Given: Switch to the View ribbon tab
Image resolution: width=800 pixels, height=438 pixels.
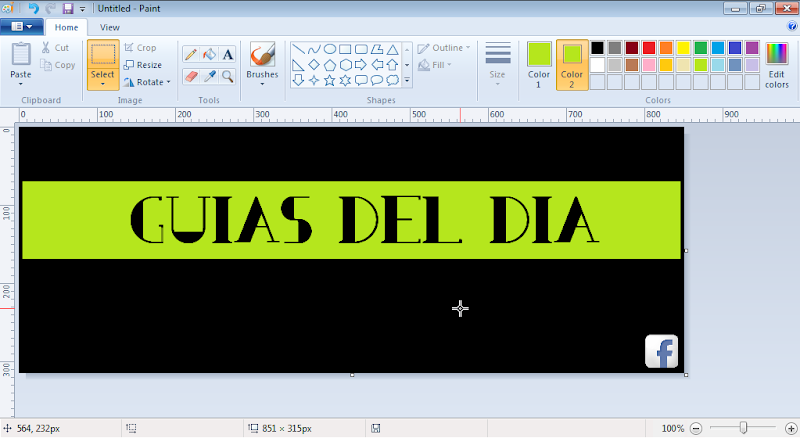Looking at the screenshot, I should (110, 28).
